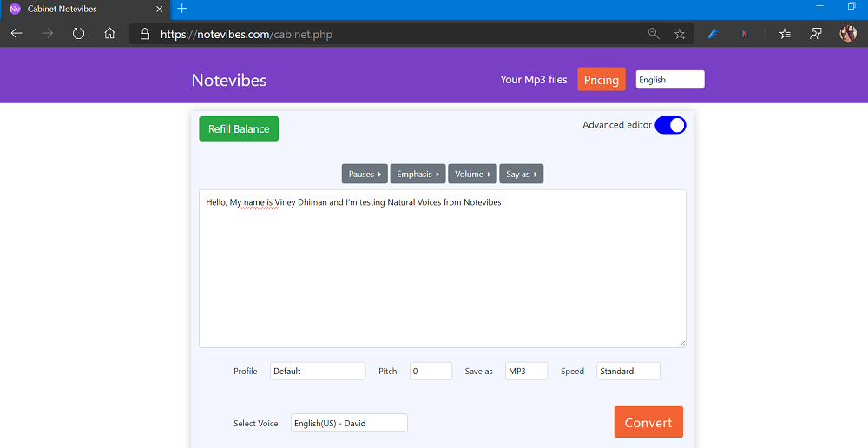Click the Convert button
868x448 pixels.
(x=648, y=422)
